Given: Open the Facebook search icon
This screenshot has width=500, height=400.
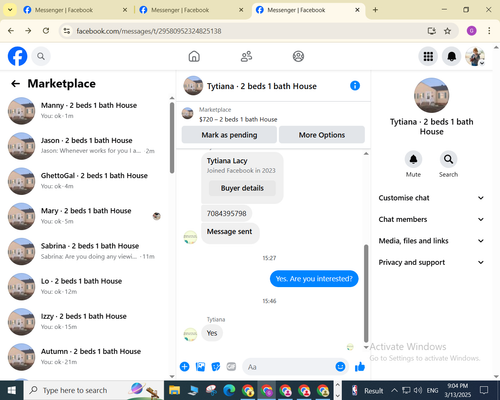Looking at the screenshot, I should 41,56.
